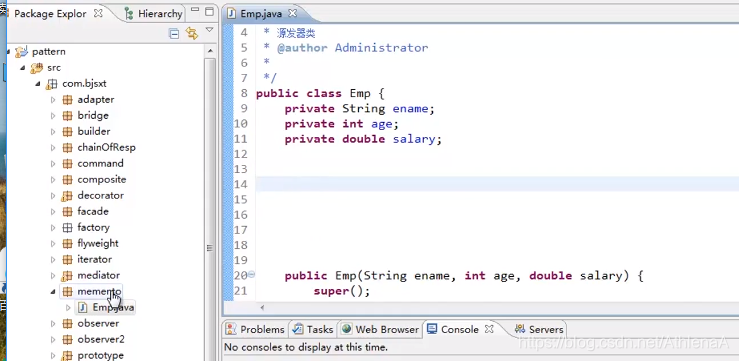The width and height of the screenshot is (739, 361).
Task: Expand the command package
Action: (53, 164)
